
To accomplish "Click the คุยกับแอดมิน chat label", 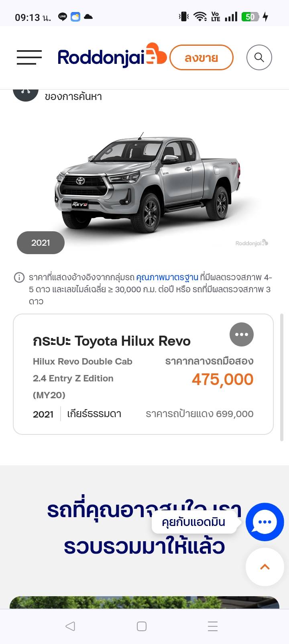I will [x=193, y=522].
